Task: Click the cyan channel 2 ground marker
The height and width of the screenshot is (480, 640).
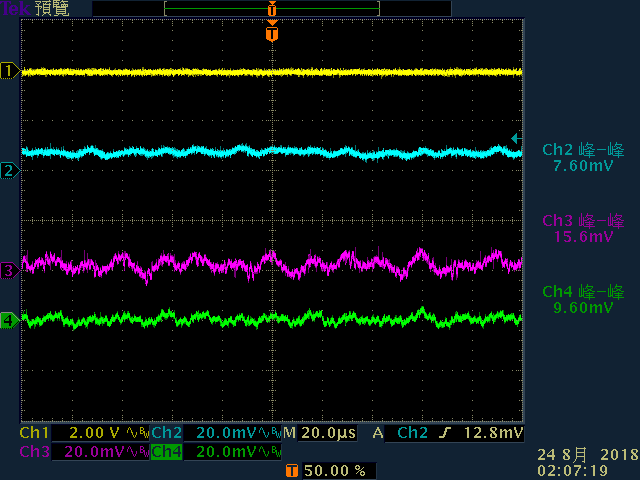Action: [x=10, y=170]
